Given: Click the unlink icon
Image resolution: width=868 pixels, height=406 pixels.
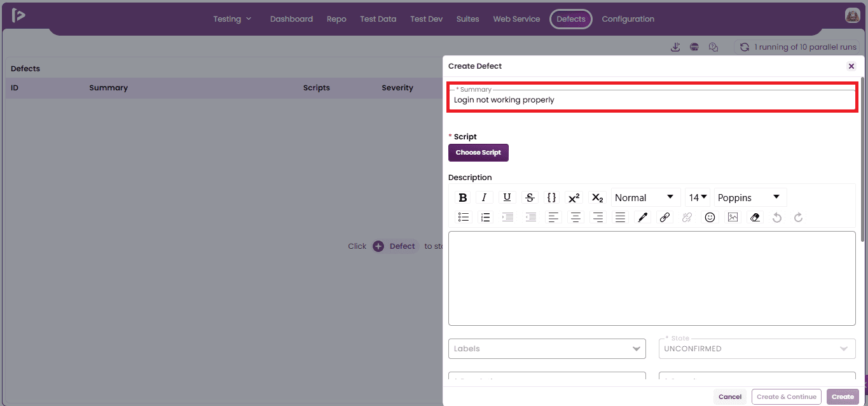Looking at the screenshot, I should pos(687,218).
